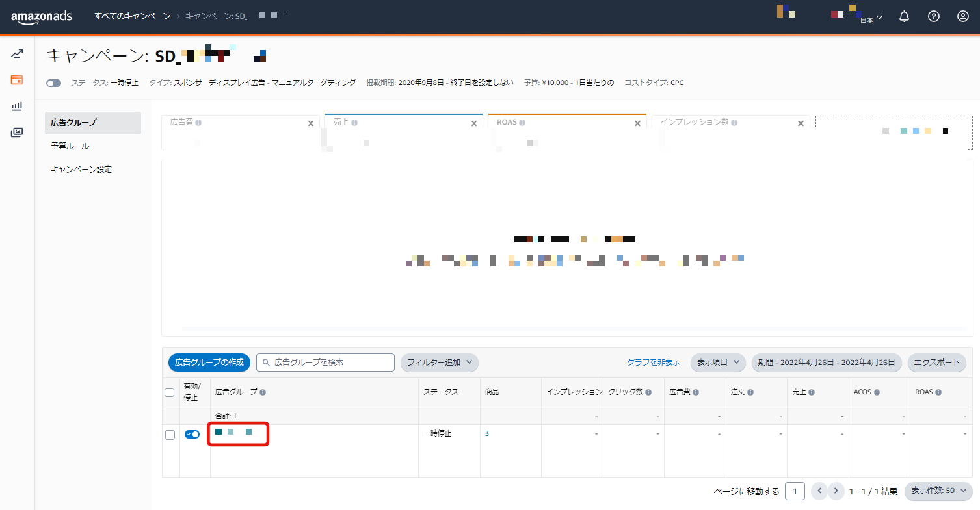Click the help question mark icon

[934, 17]
